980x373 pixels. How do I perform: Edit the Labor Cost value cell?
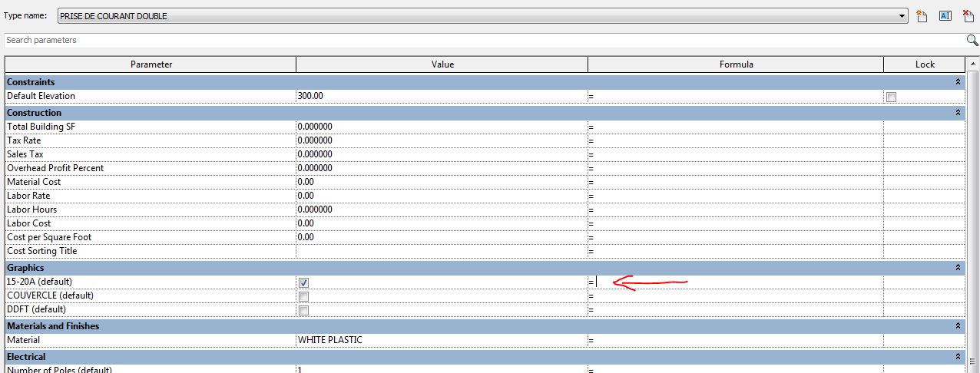[442, 223]
